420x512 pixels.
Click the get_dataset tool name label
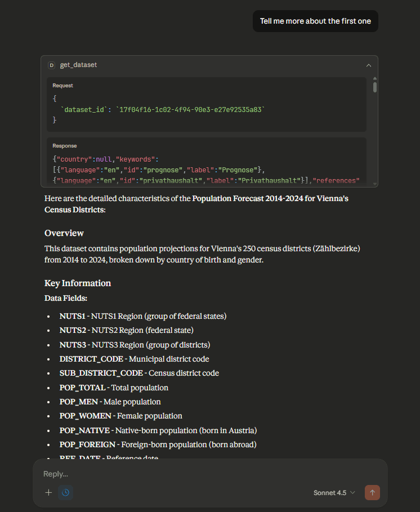pos(79,65)
